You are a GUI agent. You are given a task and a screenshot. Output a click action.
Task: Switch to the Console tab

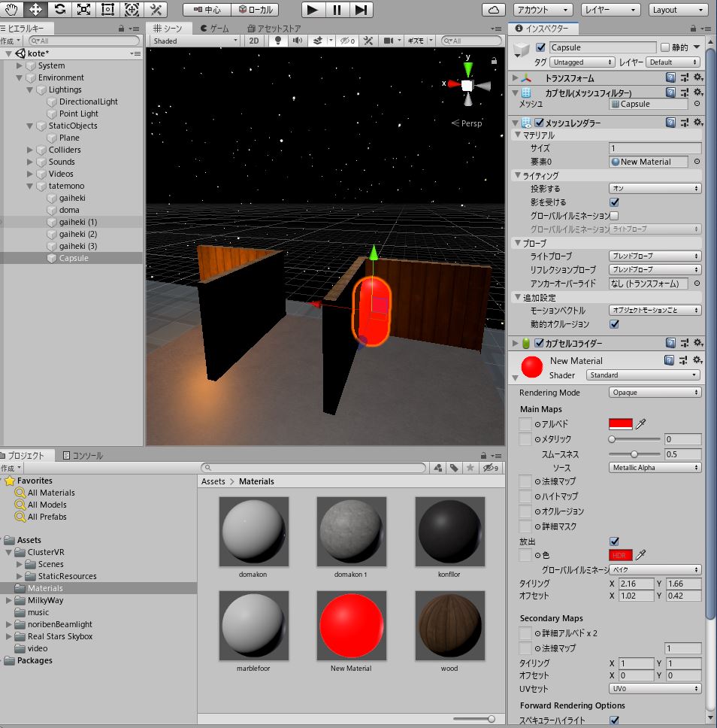83,456
